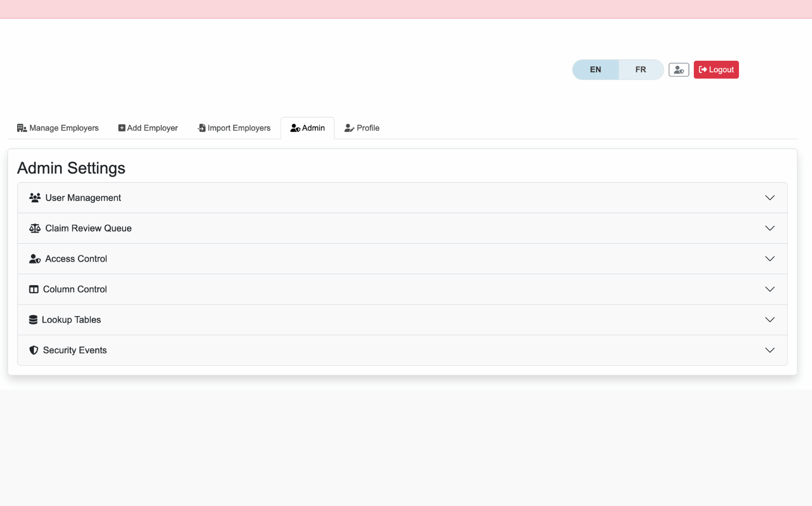Open the Manage Employers tab
This screenshot has width=812, height=506.
57,128
